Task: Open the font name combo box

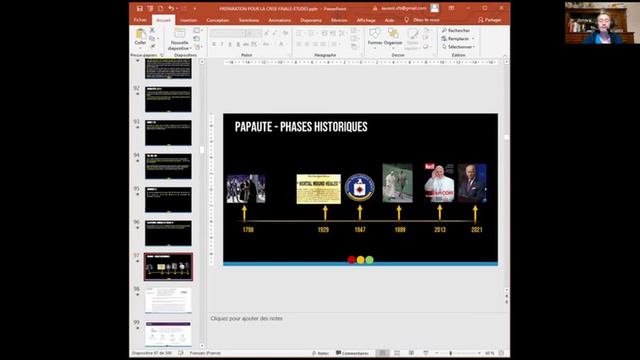Action: tap(227, 33)
